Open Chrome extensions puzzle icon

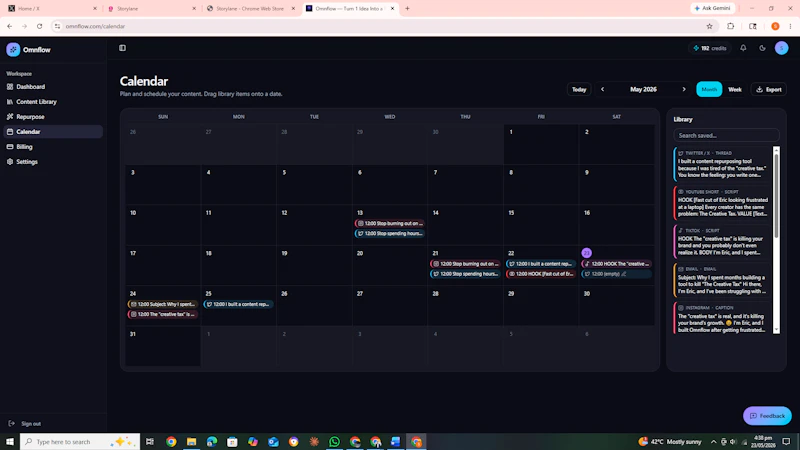click(731, 26)
